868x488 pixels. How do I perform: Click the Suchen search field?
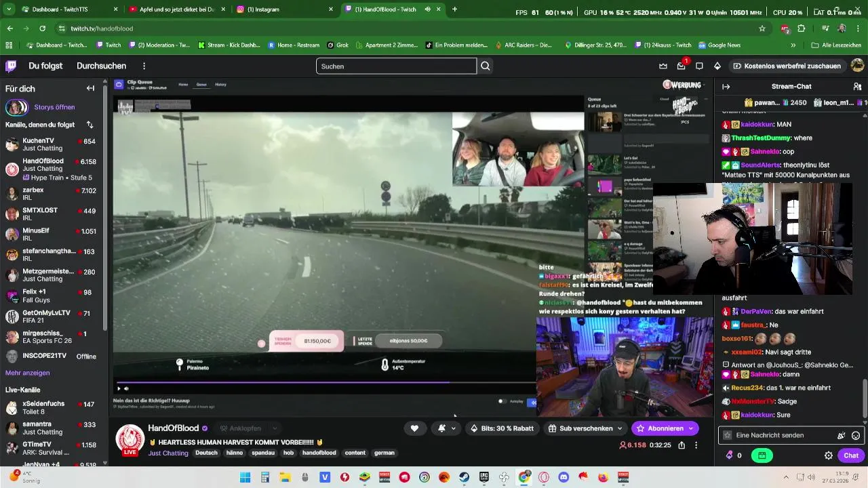tap(396, 66)
